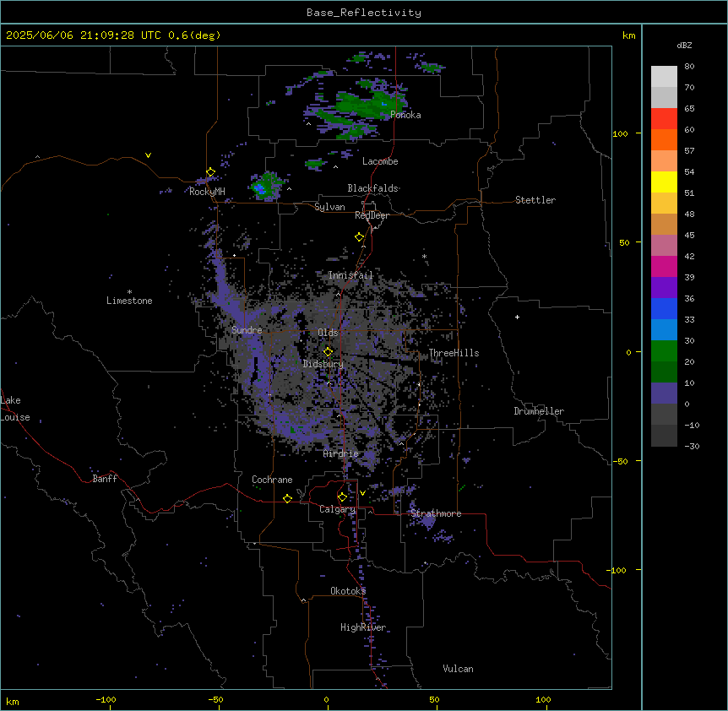Click the km unit label at top right

[x=628, y=35]
